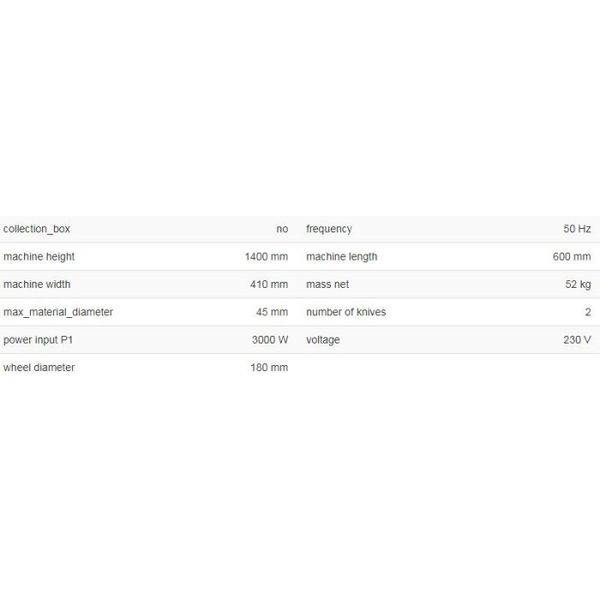
Task: Click the machine width label
Action: click(37, 284)
